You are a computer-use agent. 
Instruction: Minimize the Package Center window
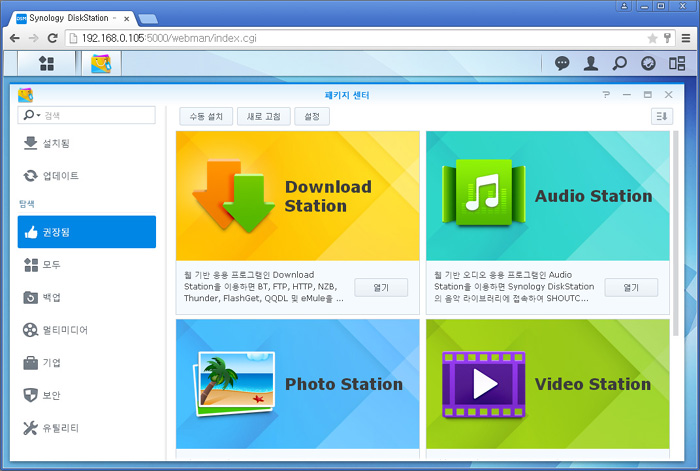pos(627,95)
